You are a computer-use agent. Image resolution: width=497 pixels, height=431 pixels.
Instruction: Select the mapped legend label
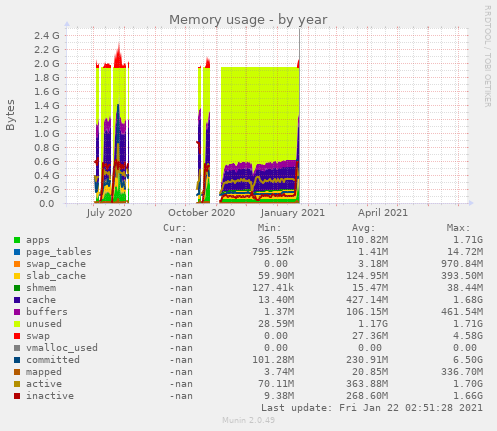pos(44,372)
